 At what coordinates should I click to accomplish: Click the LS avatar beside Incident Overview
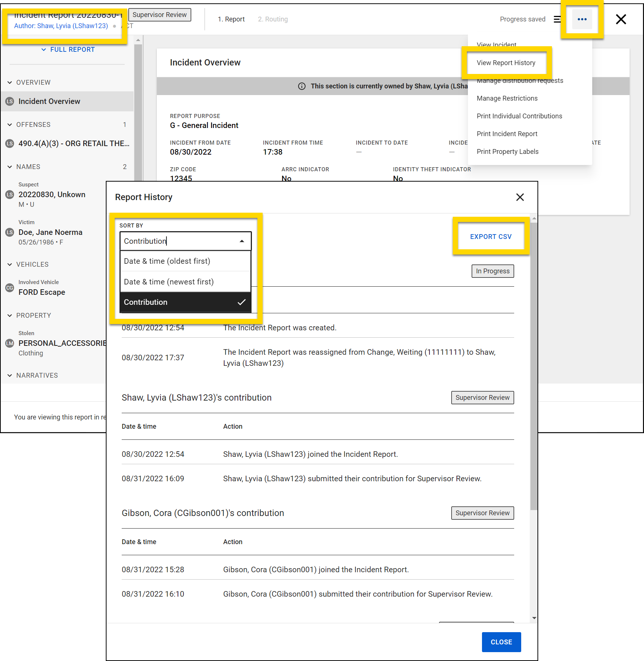coord(9,101)
